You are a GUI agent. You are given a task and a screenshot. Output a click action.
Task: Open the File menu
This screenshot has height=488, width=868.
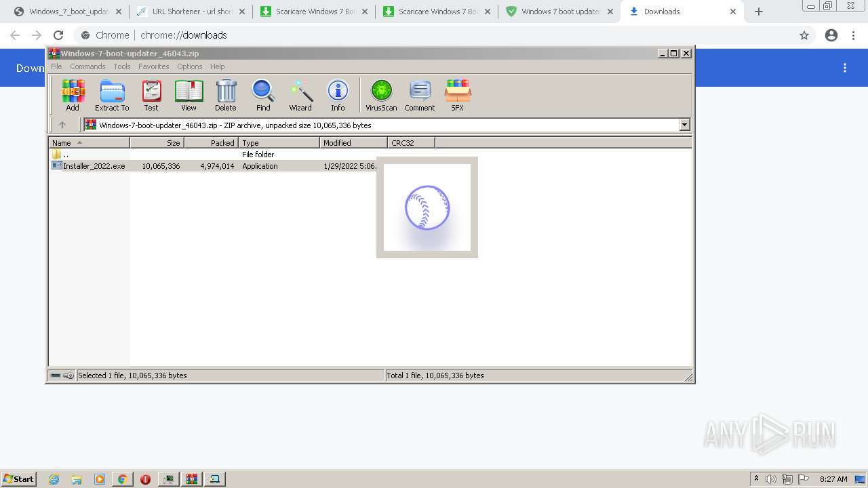56,66
